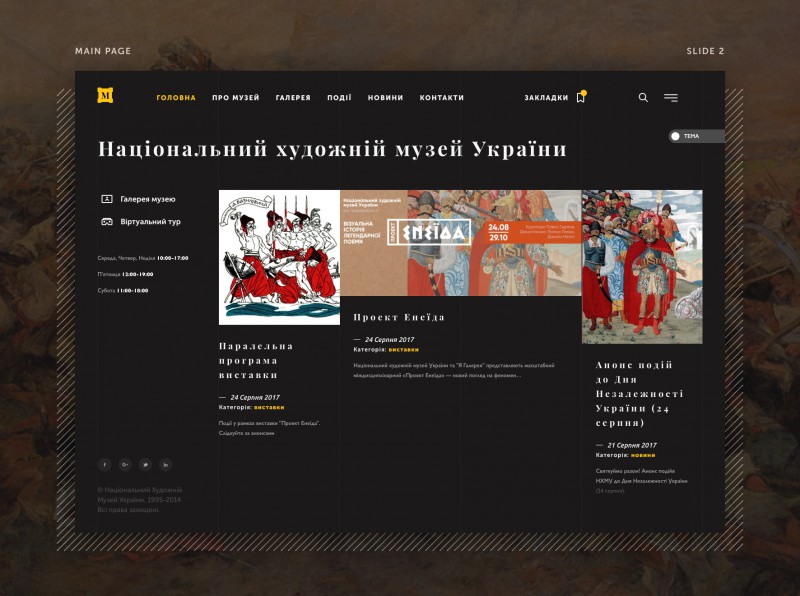The height and width of the screenshot is (596, 800).
Task: Open the Галерея menu item
Action: click(x=293, y=97)
